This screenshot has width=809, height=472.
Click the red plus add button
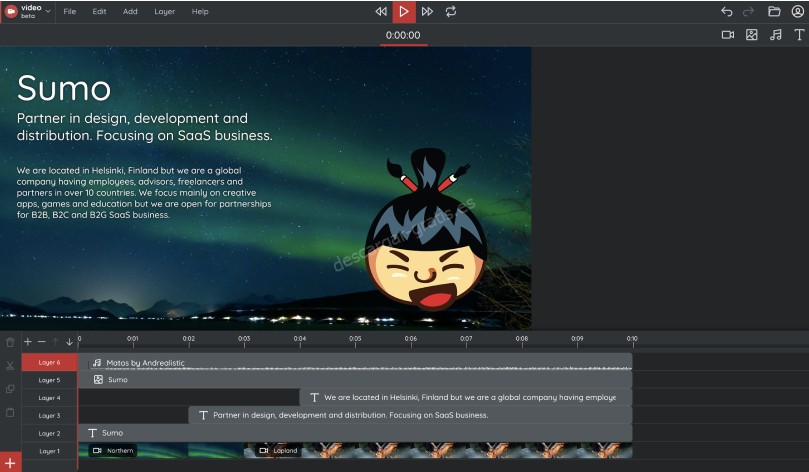(x=11, y=462)
